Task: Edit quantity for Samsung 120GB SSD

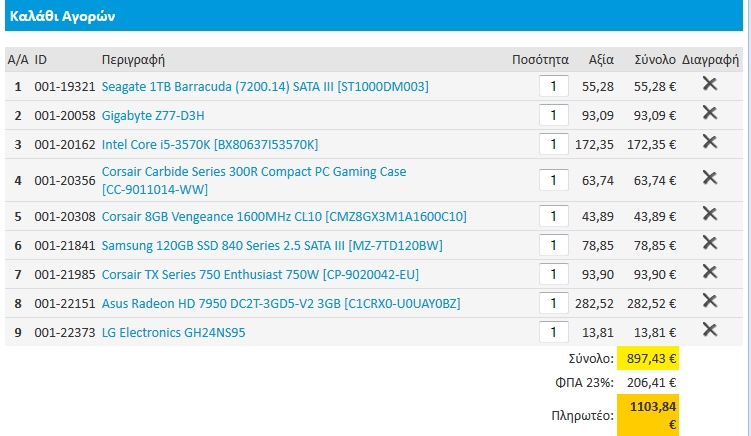Action: [x=554, y=245]
